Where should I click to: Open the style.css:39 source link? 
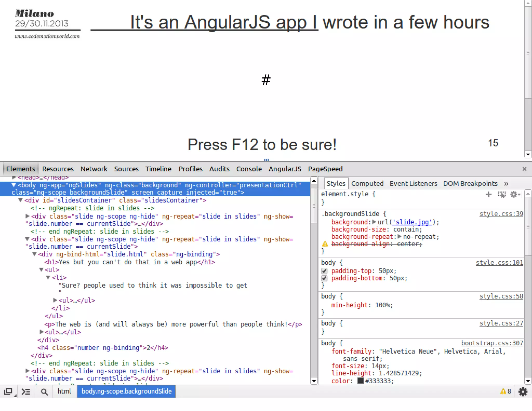click(501, 214)
